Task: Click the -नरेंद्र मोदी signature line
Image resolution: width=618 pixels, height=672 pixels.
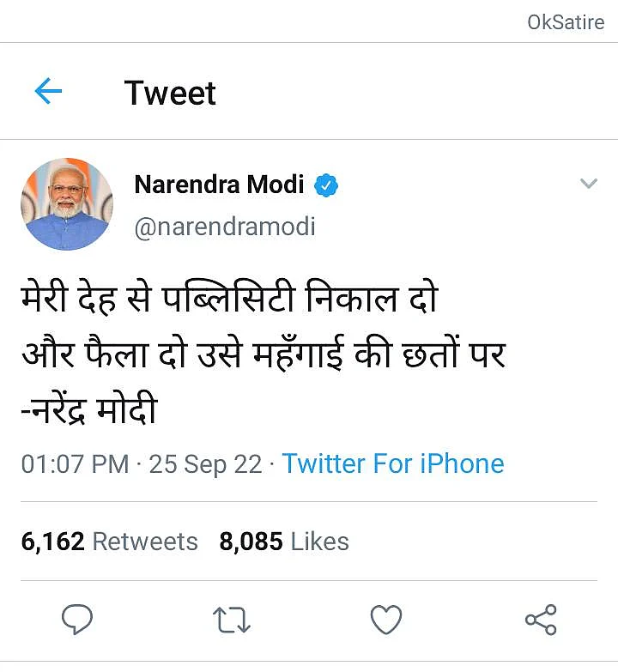Action: click(89, 410)
